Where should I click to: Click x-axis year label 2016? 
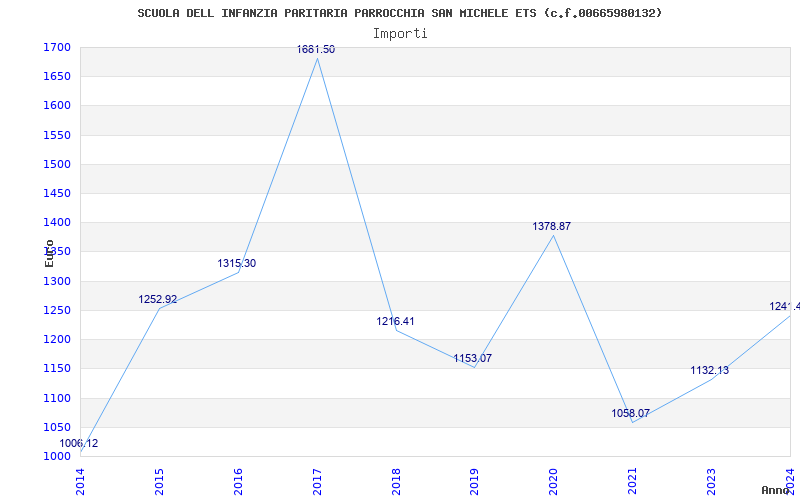238,482
